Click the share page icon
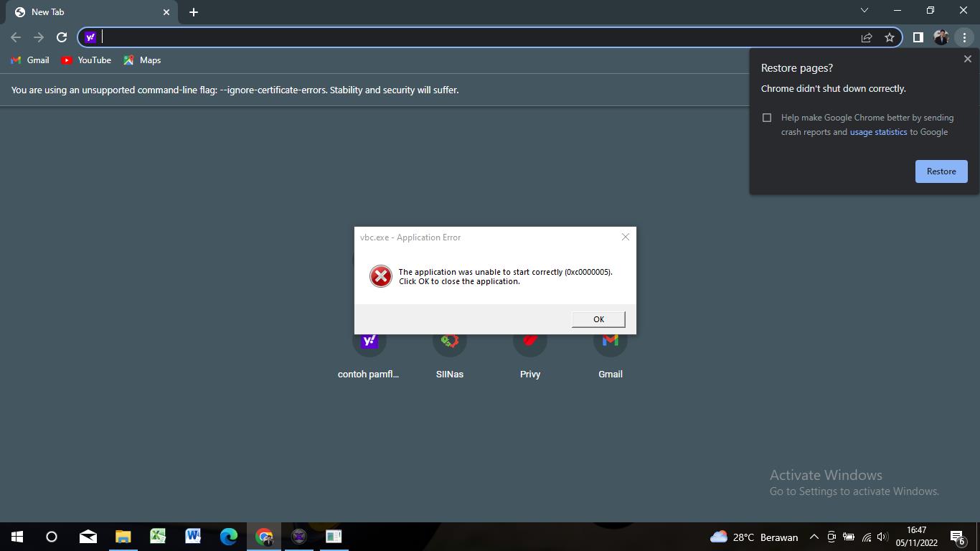The height and width of the screenshot is (551, 980). [x=867, y=37]
